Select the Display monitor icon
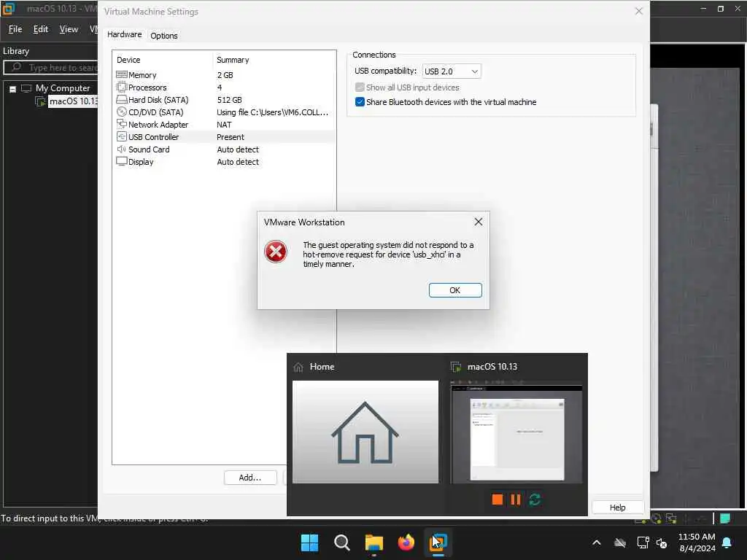This screenshot has height=560, width=747. [x=122, y=161]
